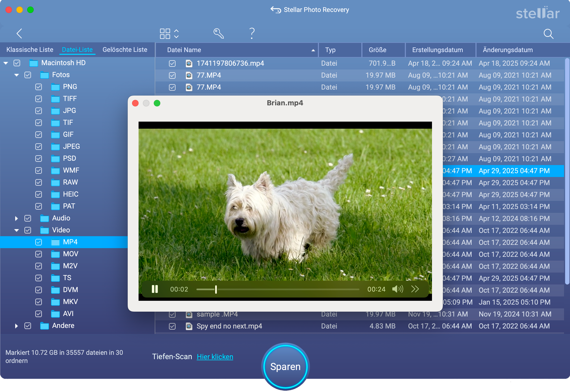Maximize the Brian.mp4 preview window
This screenshot has width=570, height=392.
pos(157,103)
